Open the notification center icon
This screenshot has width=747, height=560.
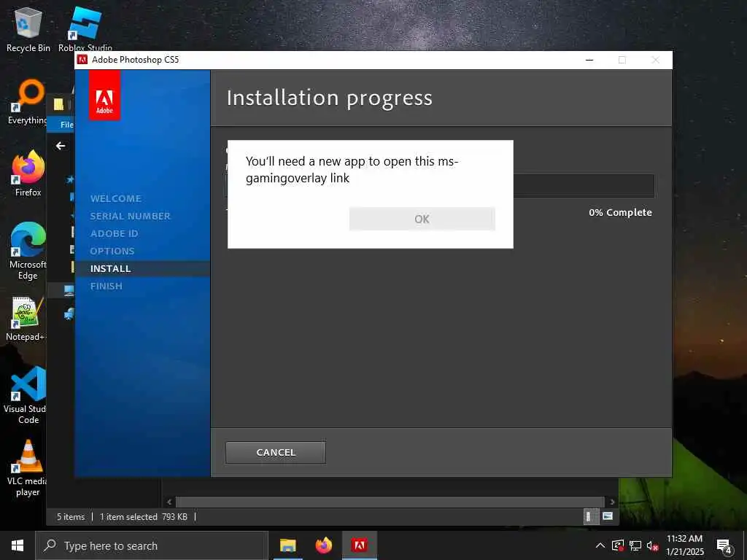tap(724, 546)
